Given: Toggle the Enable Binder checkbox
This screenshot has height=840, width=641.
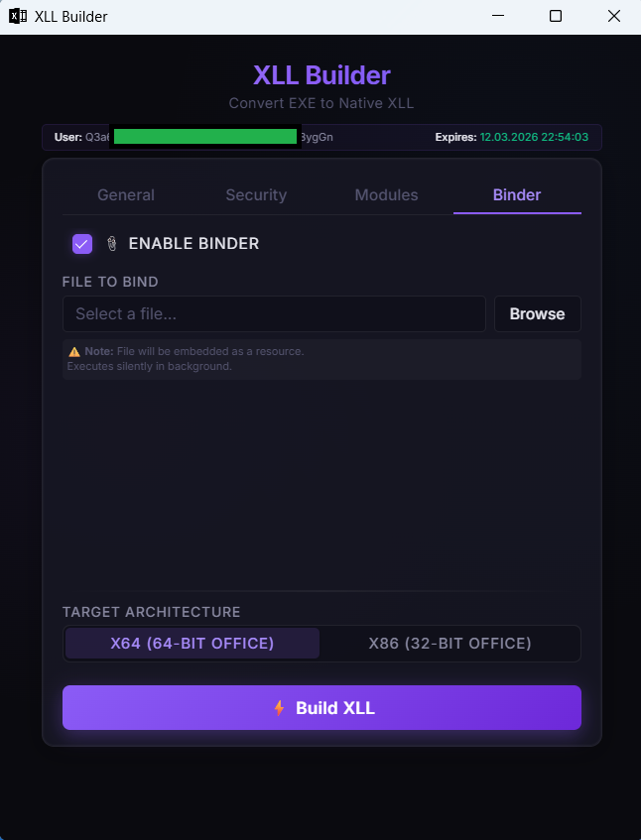Looking at the screenshot, I should coord(82,244).
